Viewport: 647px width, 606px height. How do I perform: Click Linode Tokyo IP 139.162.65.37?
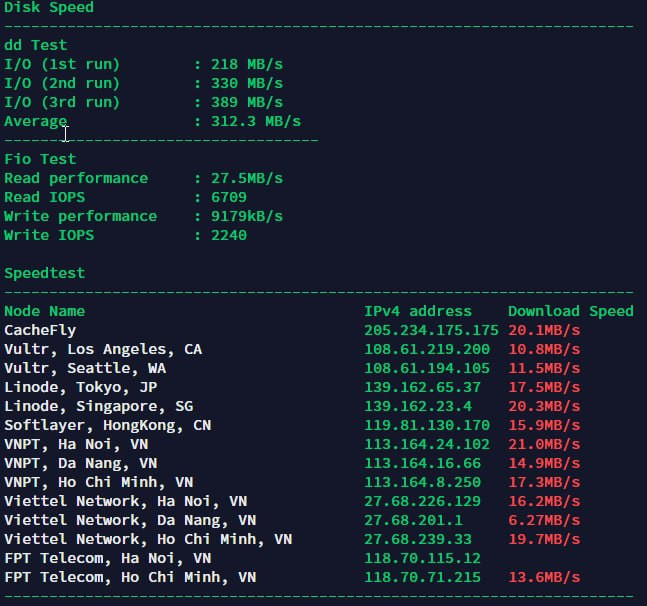422,387
